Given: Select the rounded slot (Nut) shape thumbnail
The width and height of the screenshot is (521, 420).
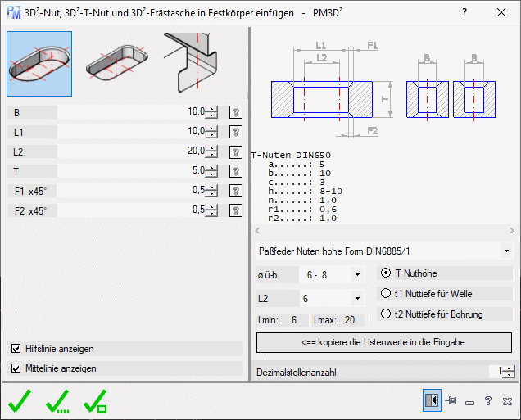Looking at the screenshot, I should pyautogui.click(x=39, y=65).
